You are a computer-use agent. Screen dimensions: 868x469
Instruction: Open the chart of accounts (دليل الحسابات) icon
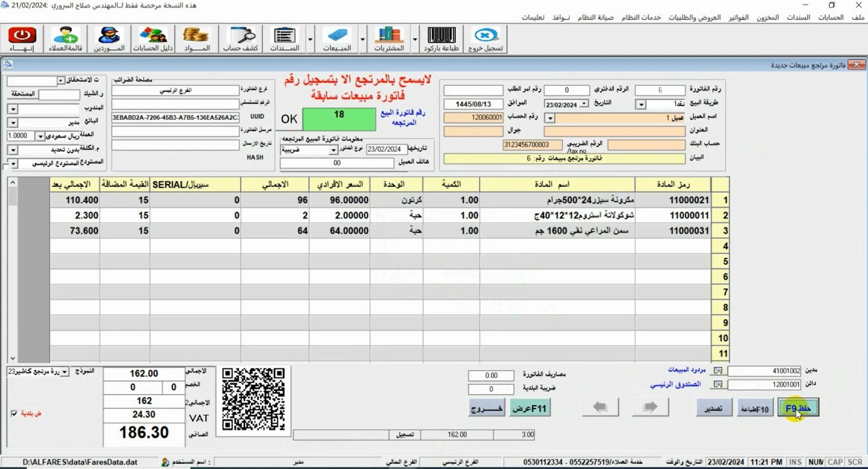tap(153, 39)
